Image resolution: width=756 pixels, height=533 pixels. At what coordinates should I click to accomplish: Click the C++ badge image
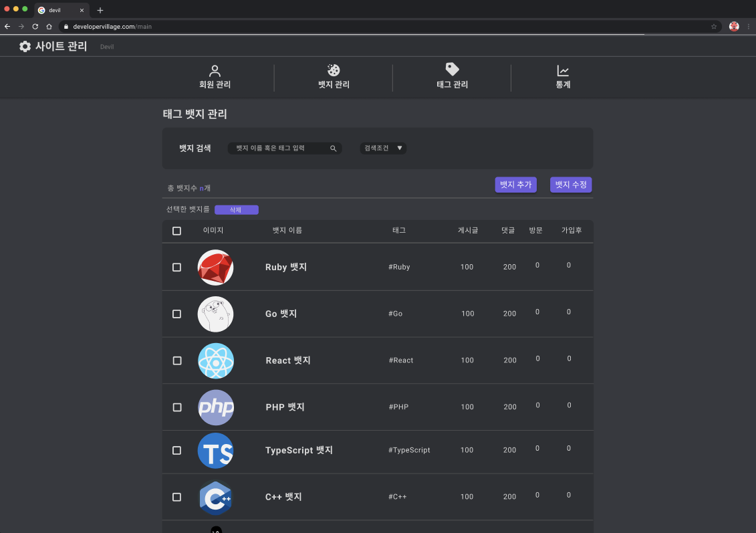point(215,498)
